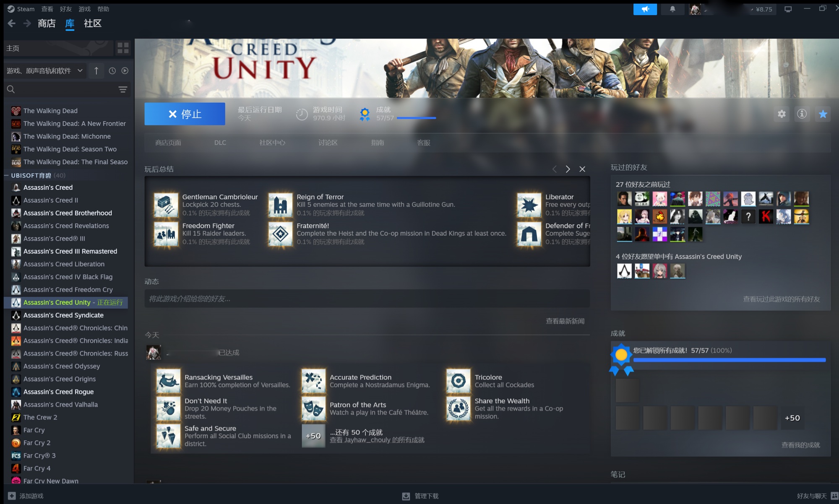Close the post-game summary panel
The image size is (839, 504).
[x=582, y=169]
